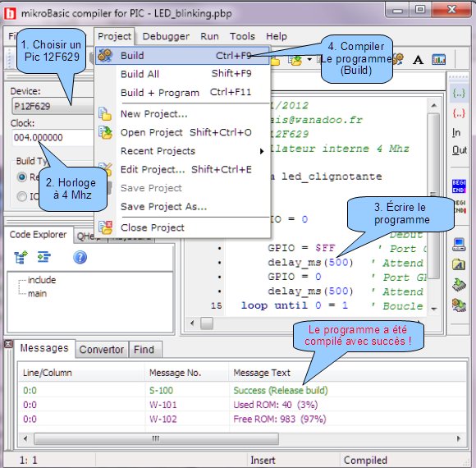476x468 pixels.
Task: Click the blue BEGIN END icon
Action: [459, 186]
